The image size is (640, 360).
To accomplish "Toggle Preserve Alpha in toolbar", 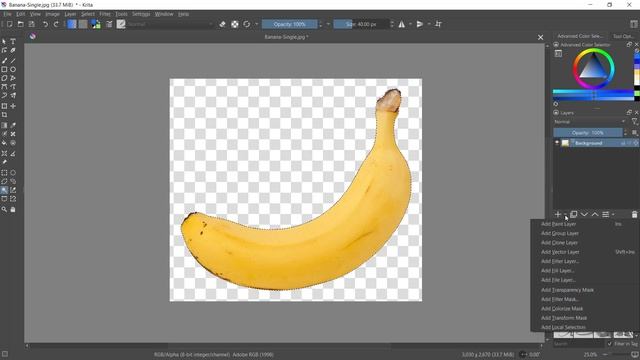I will click(235, 24).
